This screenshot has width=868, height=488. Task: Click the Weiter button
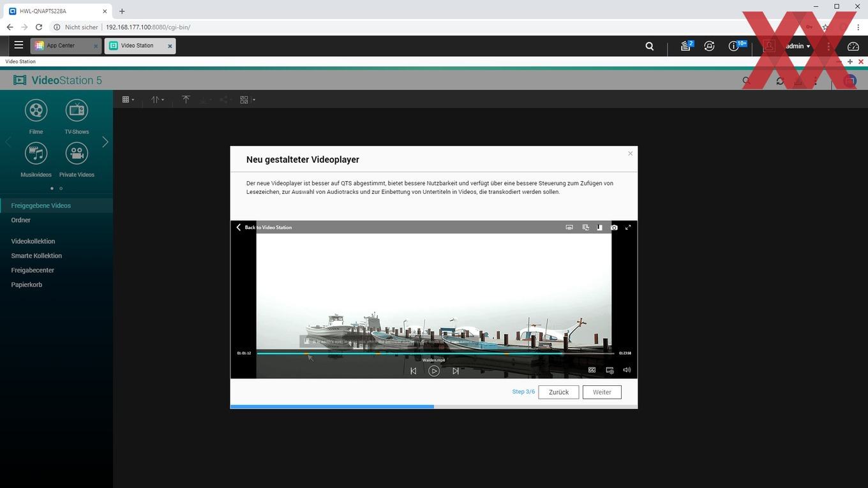[602, 392]
